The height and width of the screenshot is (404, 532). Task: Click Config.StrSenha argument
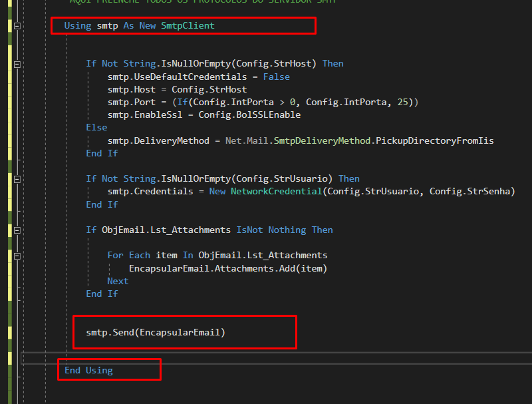point(469,192)
